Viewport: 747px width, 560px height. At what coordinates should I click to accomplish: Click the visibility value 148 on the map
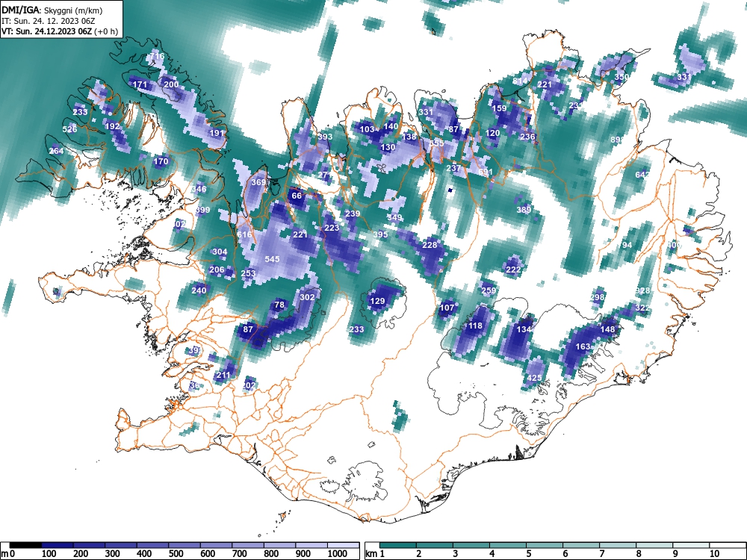coord(607,329)
